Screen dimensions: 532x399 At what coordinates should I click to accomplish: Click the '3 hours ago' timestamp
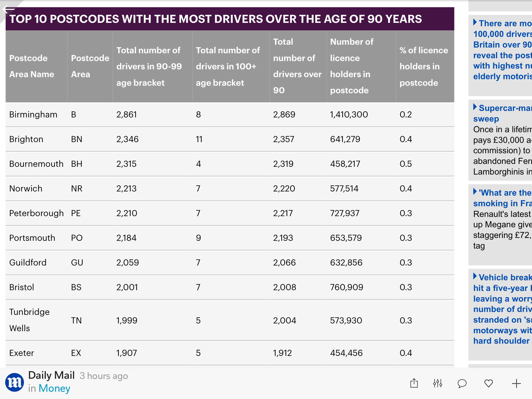pyautogui.click(x=104, y=376)
